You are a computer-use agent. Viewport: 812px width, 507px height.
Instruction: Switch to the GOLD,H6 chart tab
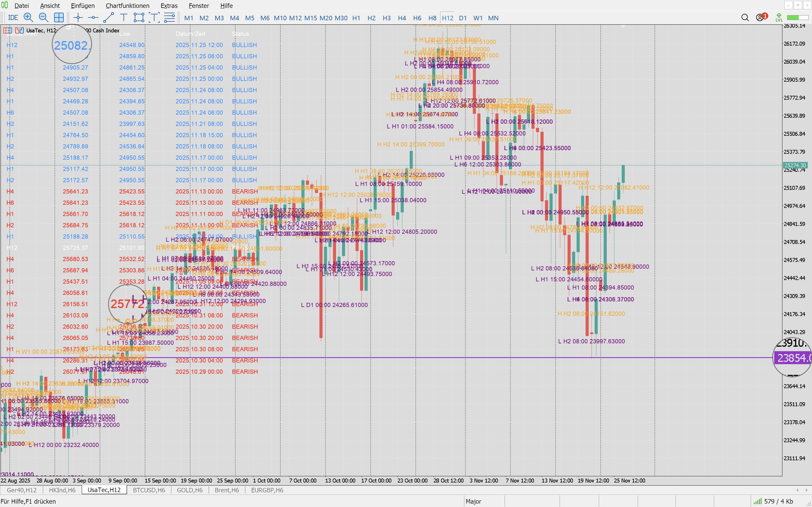(x=189, y=490)
